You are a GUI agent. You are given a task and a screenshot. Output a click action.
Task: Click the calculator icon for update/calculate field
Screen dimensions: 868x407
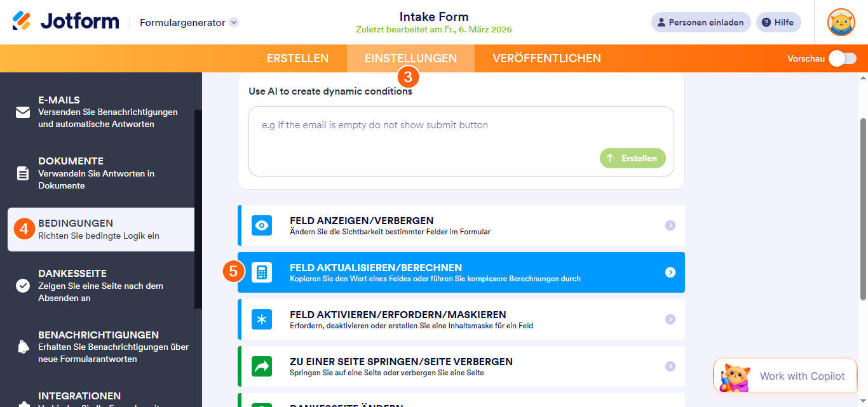click(x=261, y=272)
